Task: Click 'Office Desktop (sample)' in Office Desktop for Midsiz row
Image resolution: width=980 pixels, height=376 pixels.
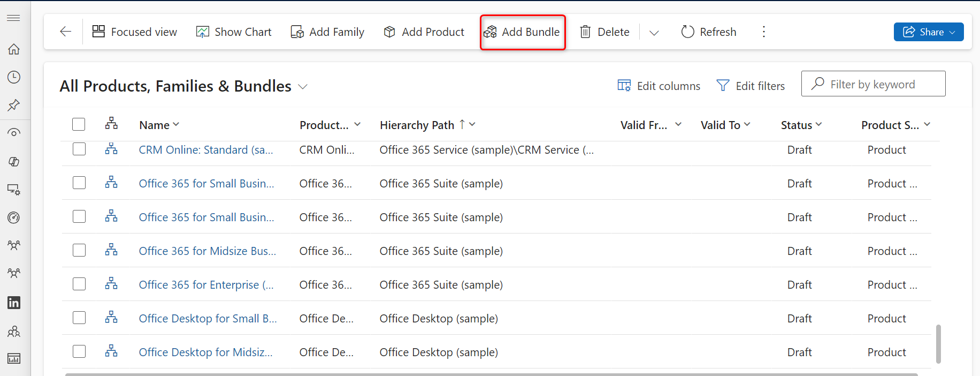Action: click(439, 352)
